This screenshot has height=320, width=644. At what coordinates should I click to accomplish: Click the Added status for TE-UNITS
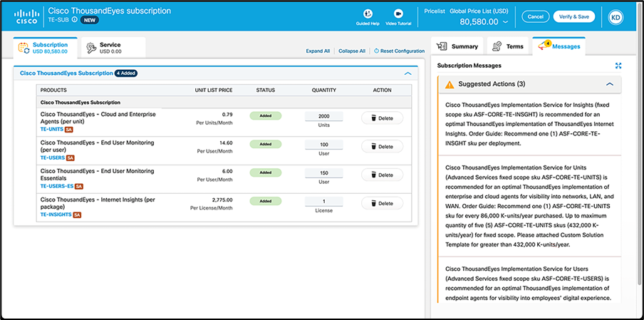[265, 116]
